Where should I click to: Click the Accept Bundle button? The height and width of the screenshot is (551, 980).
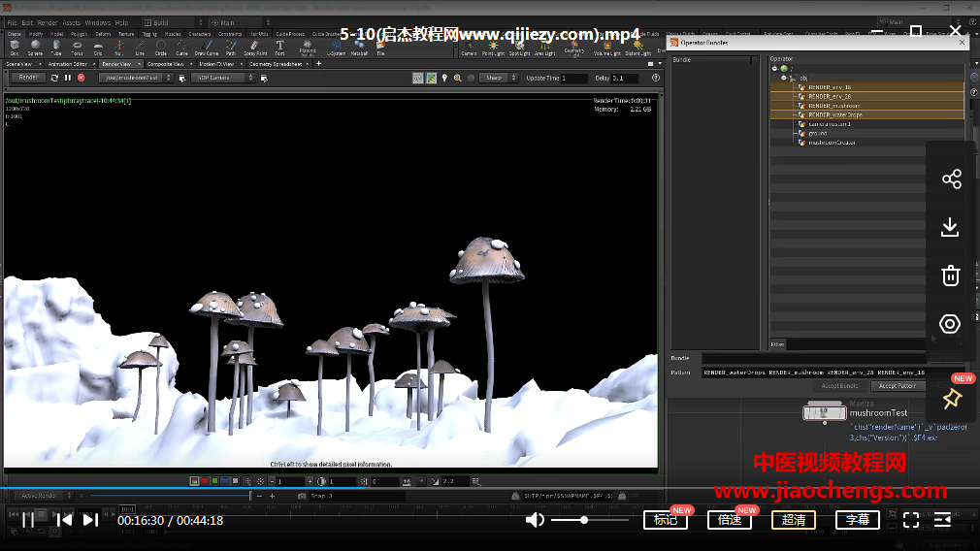[x=839, y=386]
